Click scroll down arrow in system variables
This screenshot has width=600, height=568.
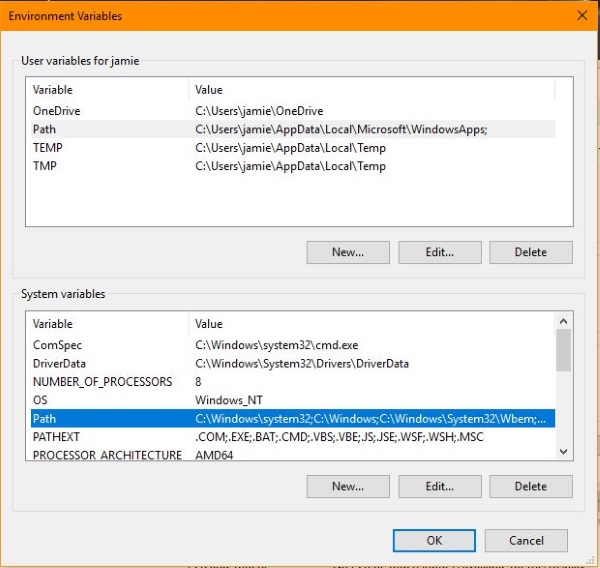click(563, 452)
